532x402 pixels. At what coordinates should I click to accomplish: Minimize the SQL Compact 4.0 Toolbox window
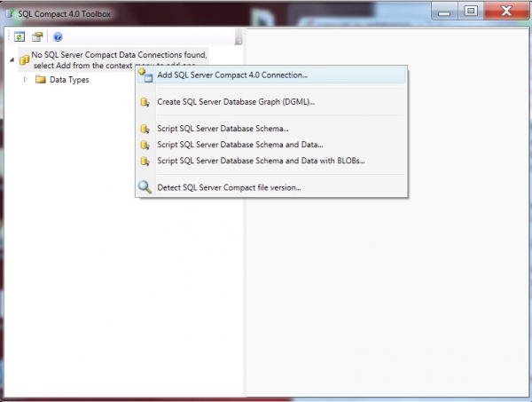pos(444,12)
